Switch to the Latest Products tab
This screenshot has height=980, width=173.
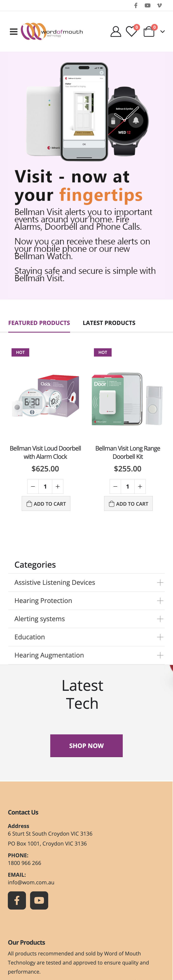109,323
